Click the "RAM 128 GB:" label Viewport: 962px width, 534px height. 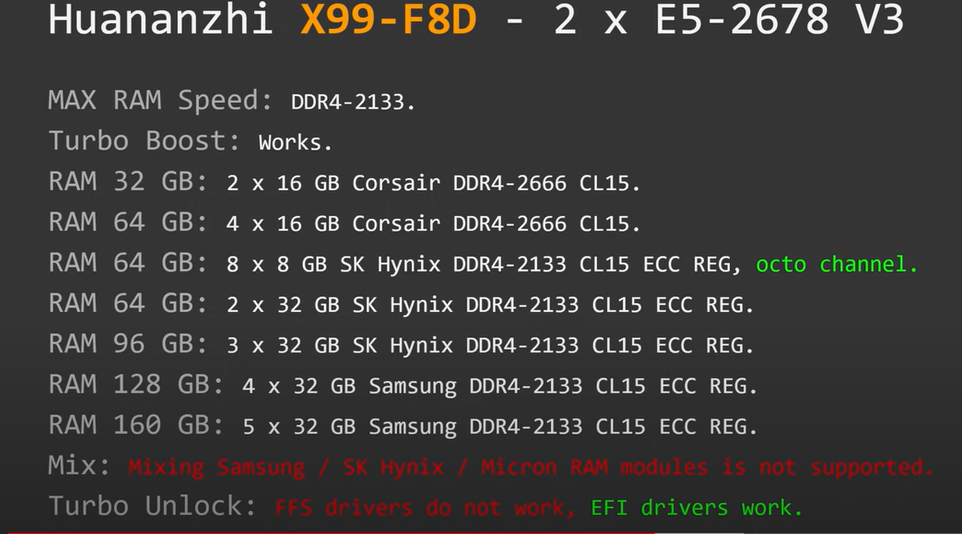(x=136, y=385)
